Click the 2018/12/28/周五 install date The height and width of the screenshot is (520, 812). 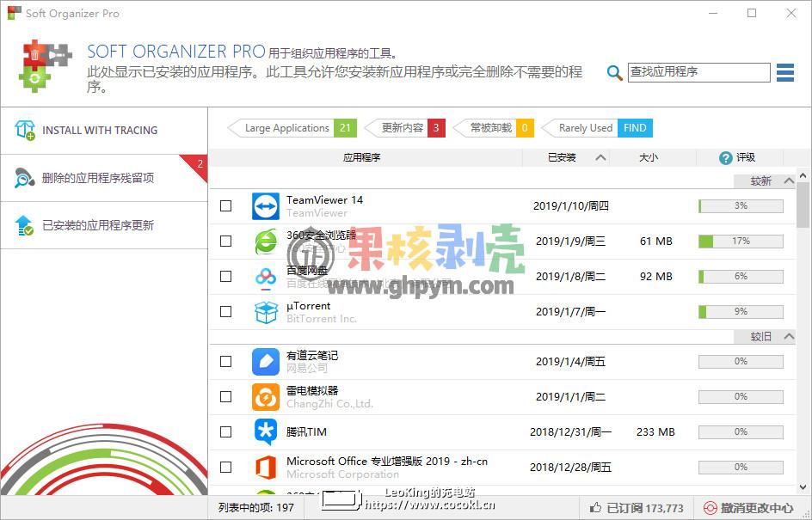point(570,468)
